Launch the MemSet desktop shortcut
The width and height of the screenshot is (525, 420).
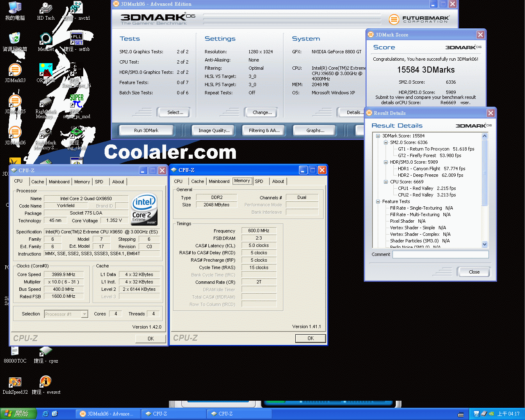pyautogui.click(x=46, y=42)
